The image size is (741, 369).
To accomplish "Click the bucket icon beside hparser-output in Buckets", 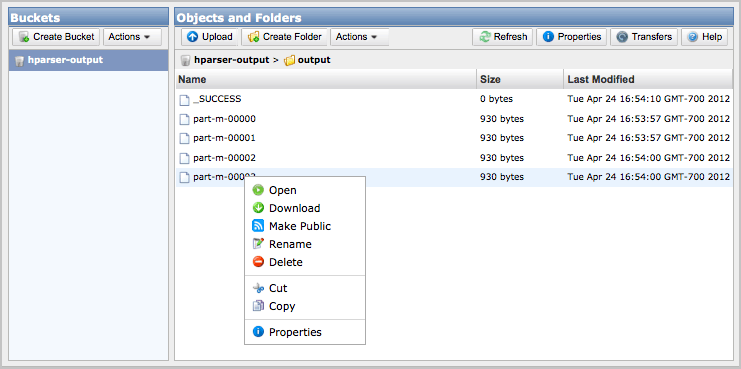I will pos(19,61).
